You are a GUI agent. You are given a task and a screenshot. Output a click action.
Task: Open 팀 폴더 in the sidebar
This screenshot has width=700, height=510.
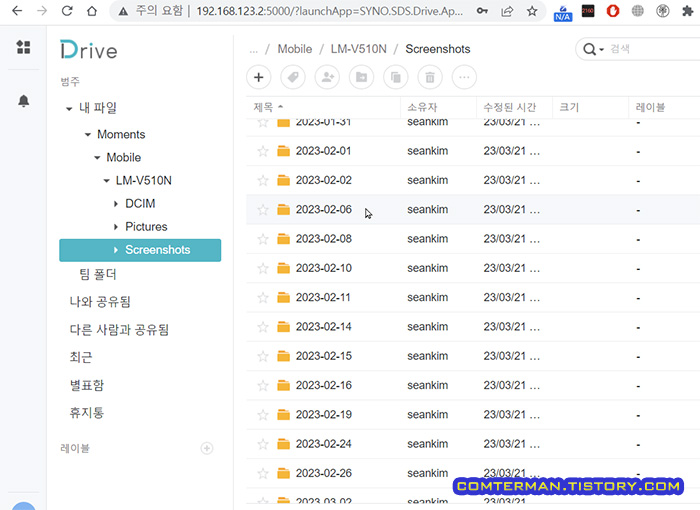coord(98,274)
